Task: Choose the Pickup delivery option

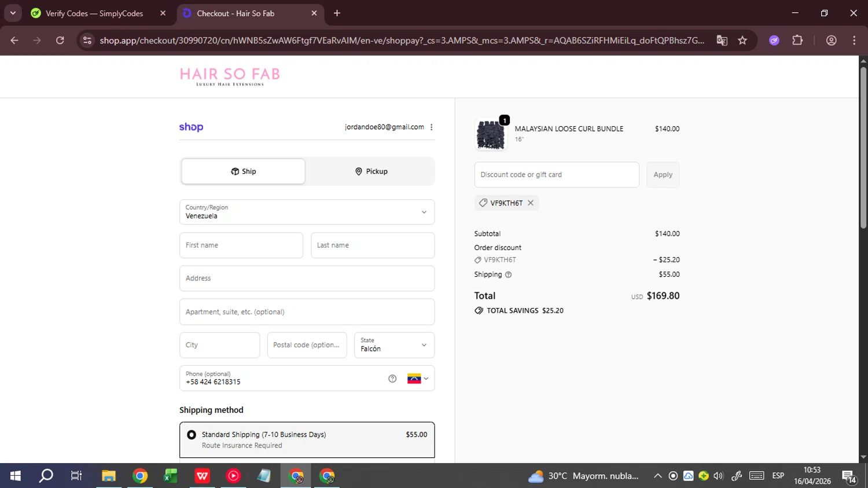Action: tap(371, 171)
